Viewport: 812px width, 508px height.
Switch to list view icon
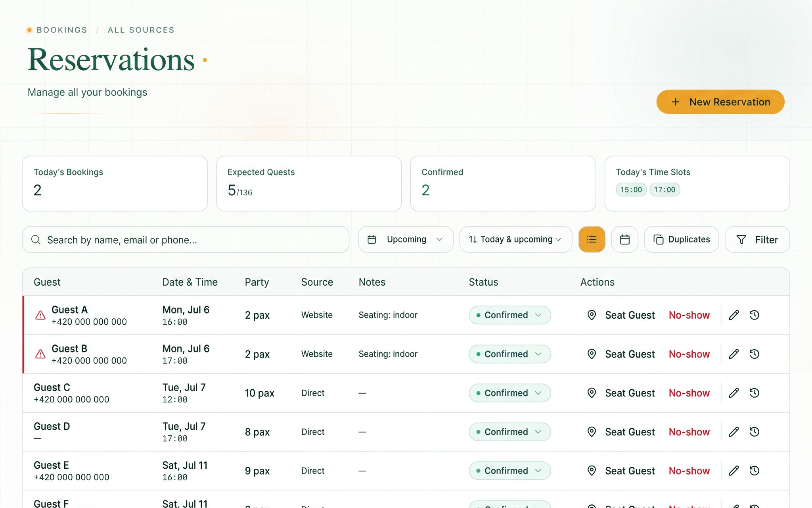coord(592,239)
